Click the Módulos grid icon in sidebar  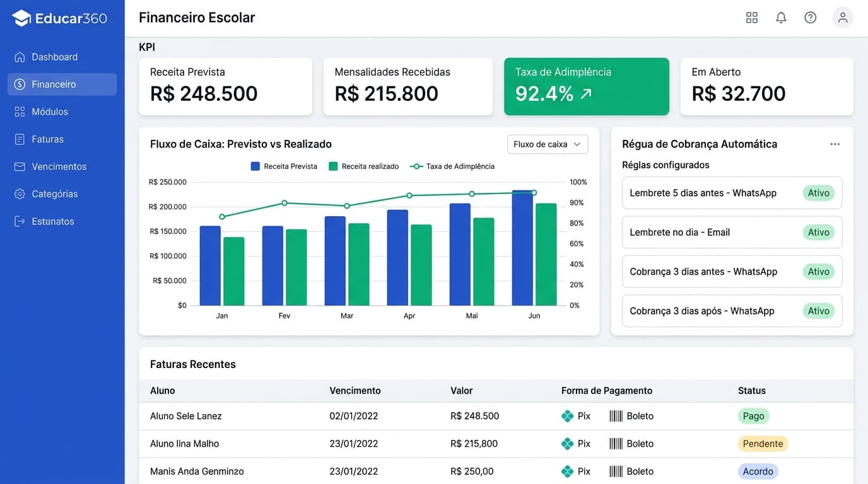(x=20, y=112)
